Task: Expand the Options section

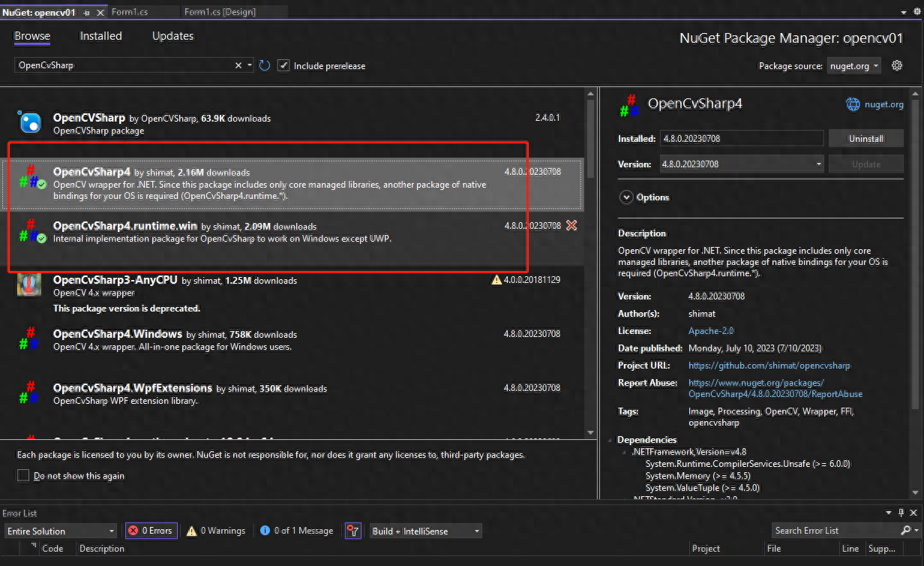Action: pos(626,197)
